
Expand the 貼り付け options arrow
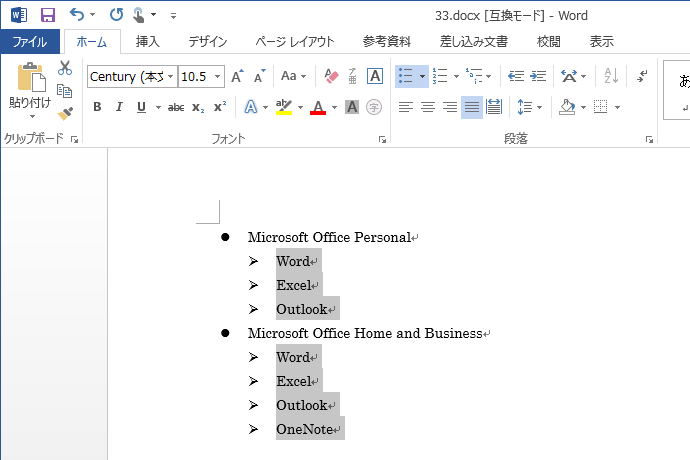click(x=32, y=117)
